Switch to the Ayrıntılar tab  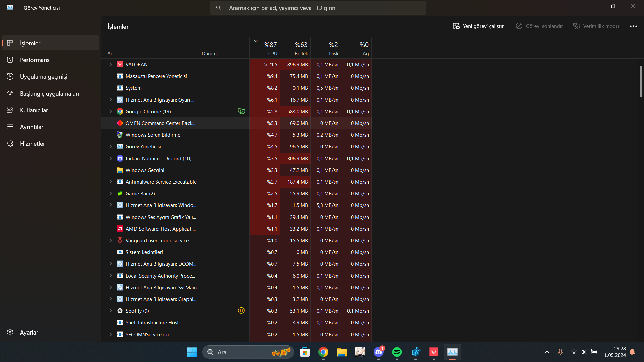click(x=32, y=127)
